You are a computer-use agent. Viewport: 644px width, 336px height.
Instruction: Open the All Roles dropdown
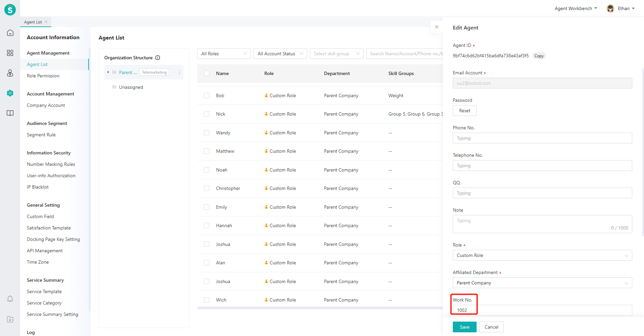point(224,54)
